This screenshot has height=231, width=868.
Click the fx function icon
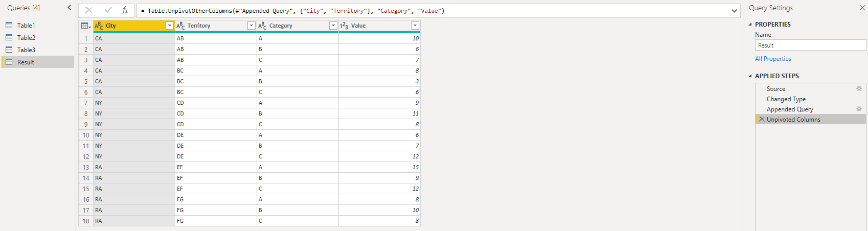point(125,10)
